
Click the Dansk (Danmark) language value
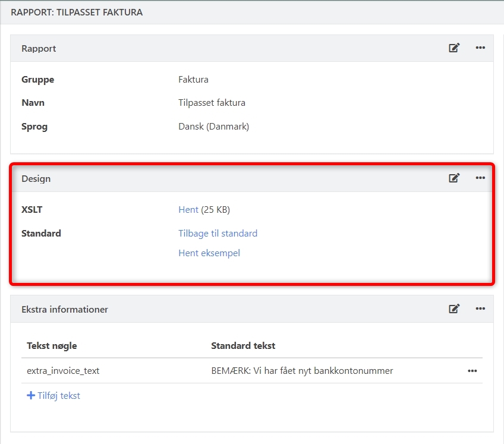tap(213, 127)
